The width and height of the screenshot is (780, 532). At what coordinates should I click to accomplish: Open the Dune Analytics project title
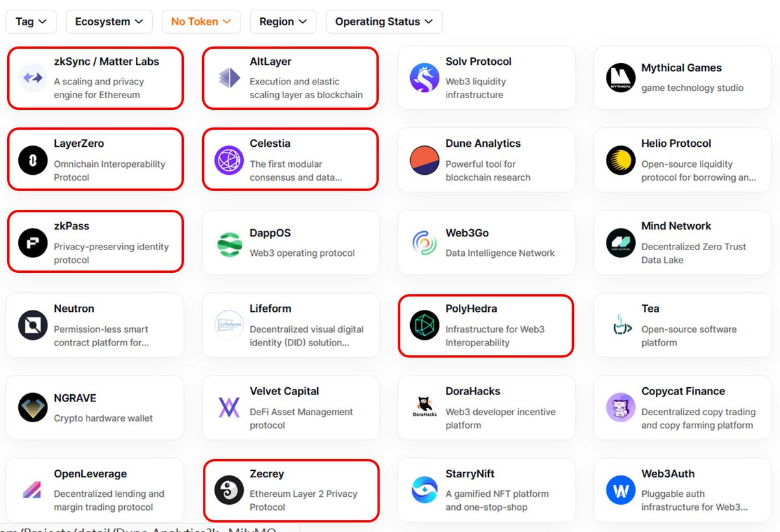pos(483,144)
